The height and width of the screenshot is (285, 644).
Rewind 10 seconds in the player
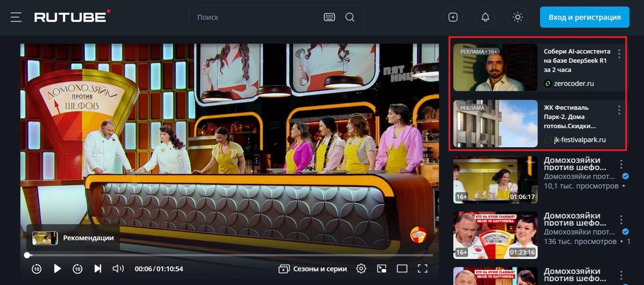(x=36, y=269)
